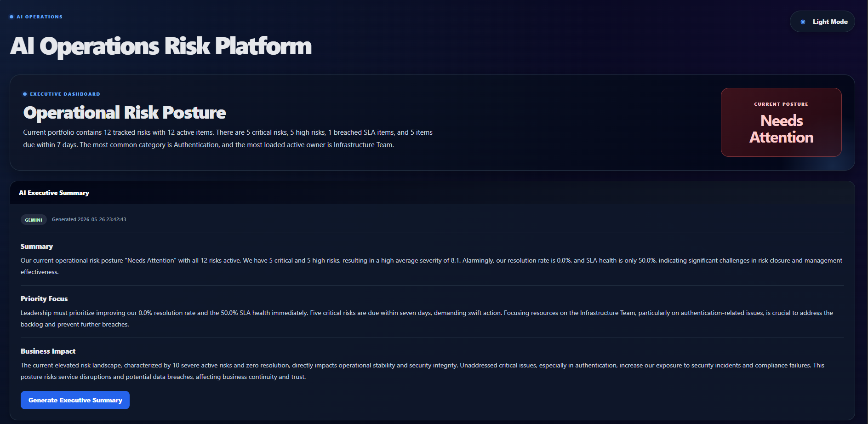Switch to Light Mode

point(822,22)
